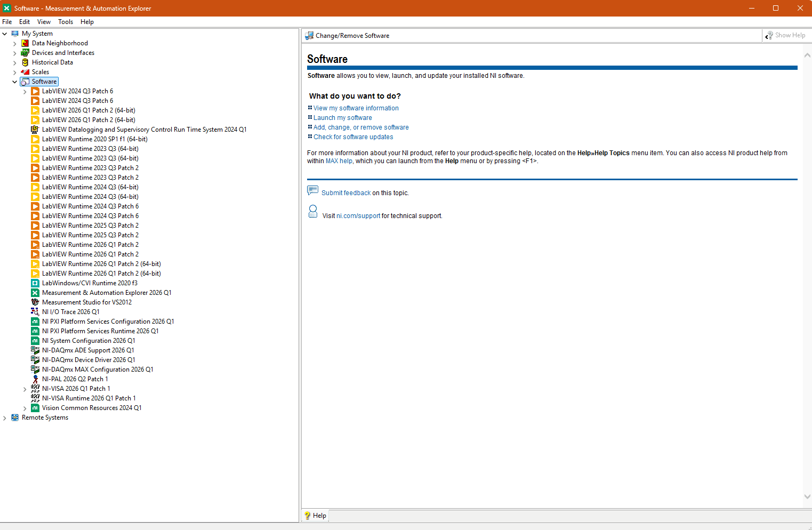Maximize the Measurement & Automation Explorer window
This screenshot has width=812, height=530.
click(x=776, y=8)
